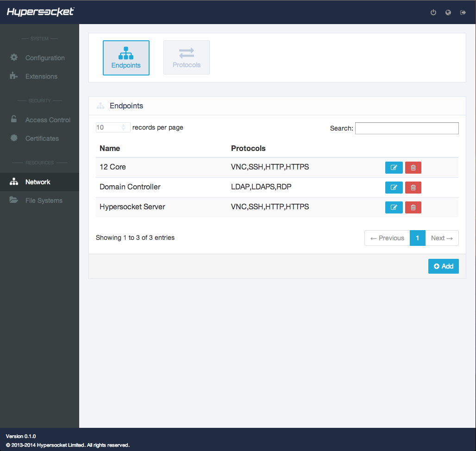Click the logout arrow icon
Image resolution: width=476 pixels, height=451 pixels.
point(463,13)
